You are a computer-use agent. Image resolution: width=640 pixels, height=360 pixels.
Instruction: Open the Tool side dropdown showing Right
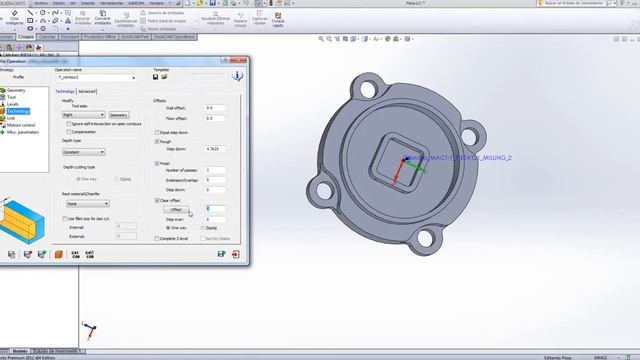(x=83, y=115)
